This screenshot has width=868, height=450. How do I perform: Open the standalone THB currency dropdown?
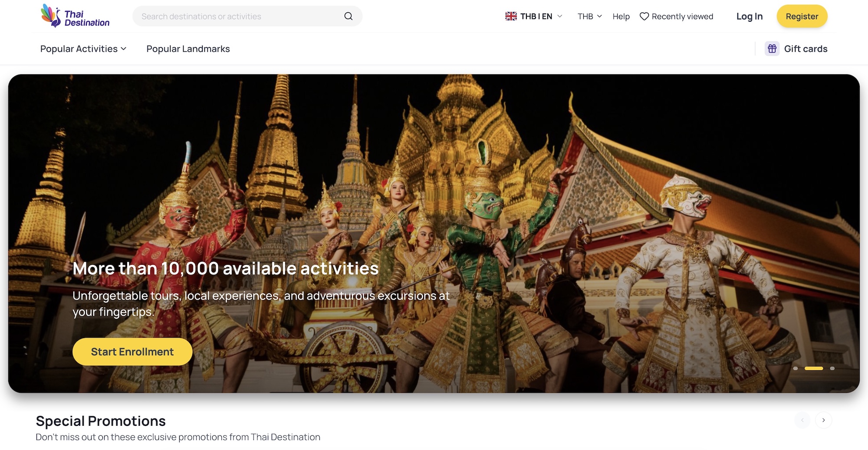(589, 16)
